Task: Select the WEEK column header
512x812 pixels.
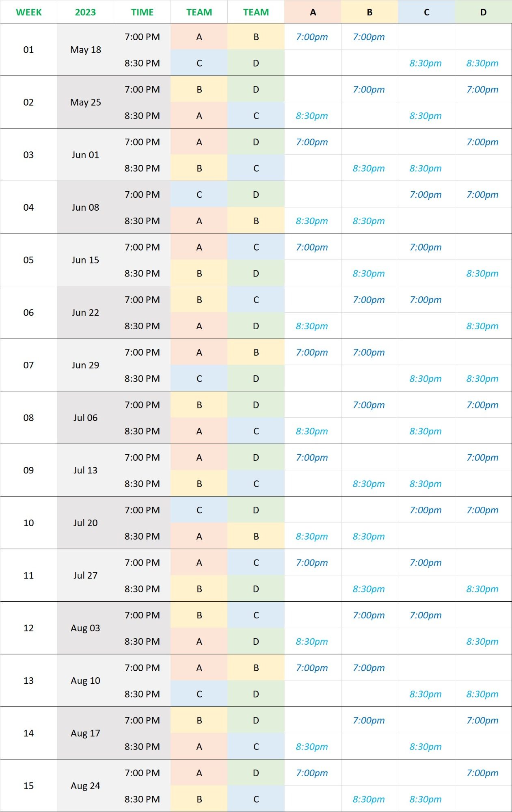Action: 28,12
